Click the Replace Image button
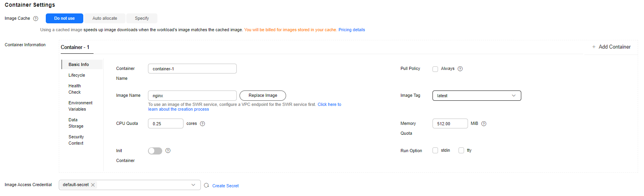 [263, 96]
